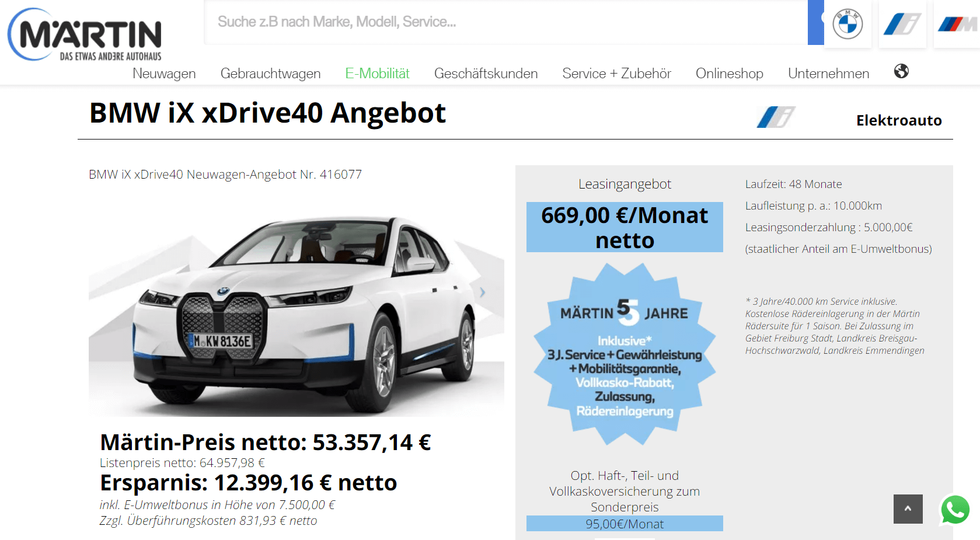Open the BMW M brand logo link
The width and height of the screenshot is (980, 540).
pos(957,24)
